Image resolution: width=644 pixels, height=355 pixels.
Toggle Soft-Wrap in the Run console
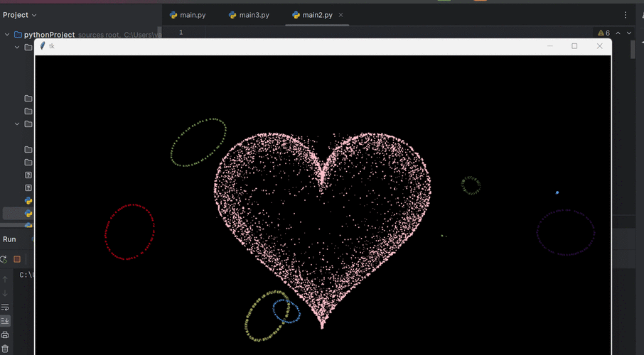point(5,307)
